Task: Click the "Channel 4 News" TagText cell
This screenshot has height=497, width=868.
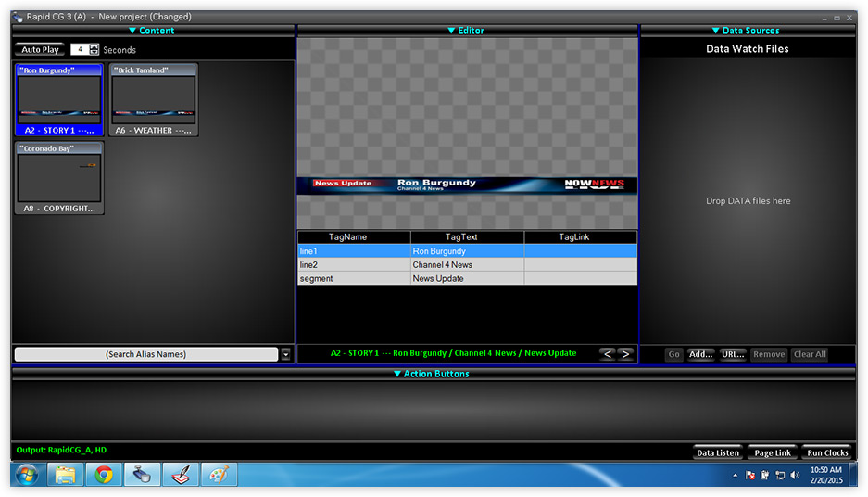Action: click(x=467, y=265)
